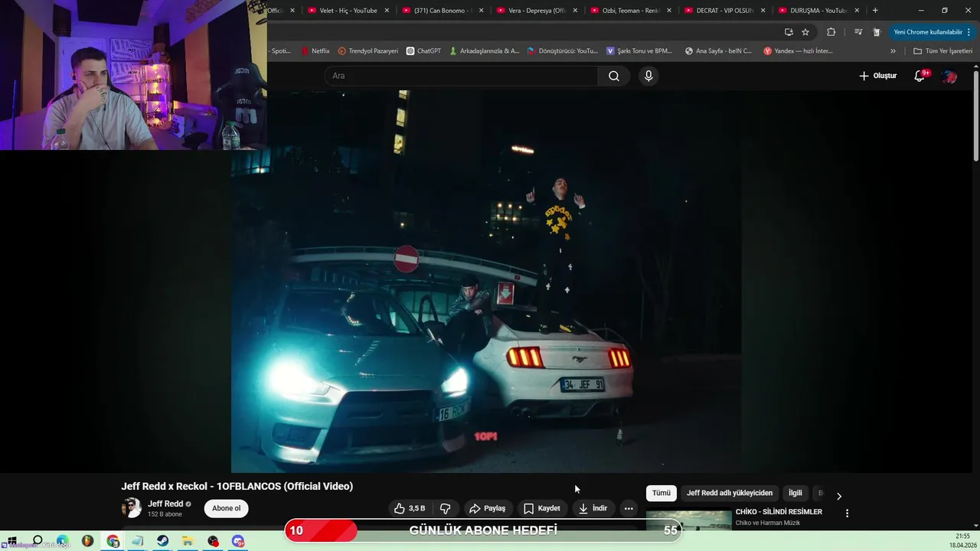This screenshot has width=980, height=551.
Task: Like the video with thumbs-up button
Action: [x=410, y=508]
